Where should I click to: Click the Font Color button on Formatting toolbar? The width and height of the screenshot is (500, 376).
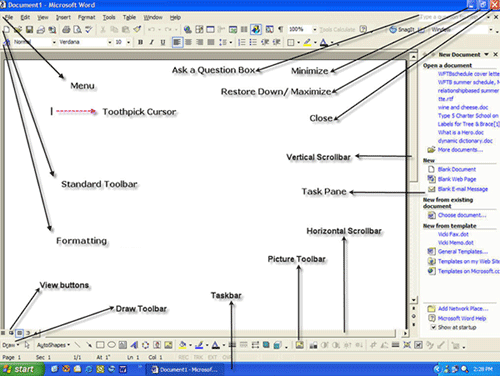pos(323,42)
